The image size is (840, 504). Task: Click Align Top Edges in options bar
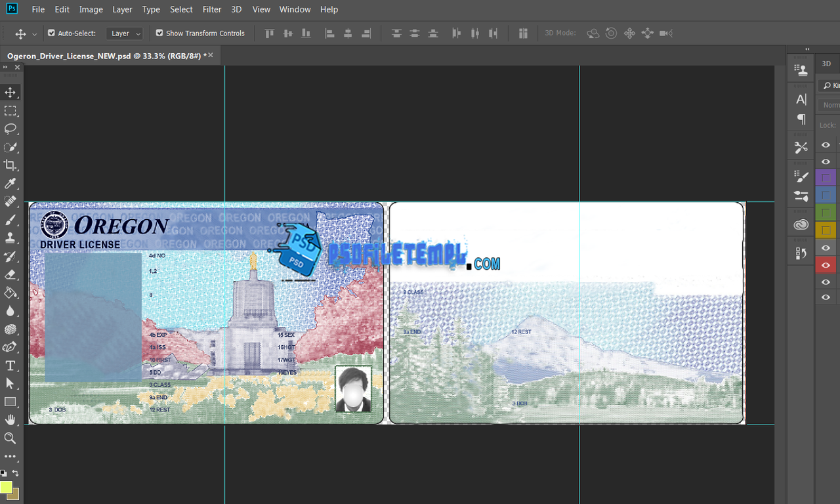[269, 33]
